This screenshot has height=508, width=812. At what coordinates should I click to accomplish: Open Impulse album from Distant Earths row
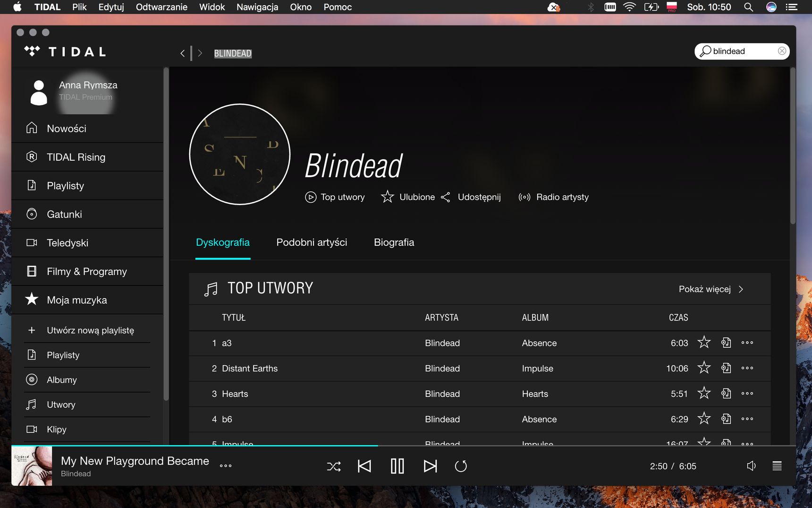(537, 369)
